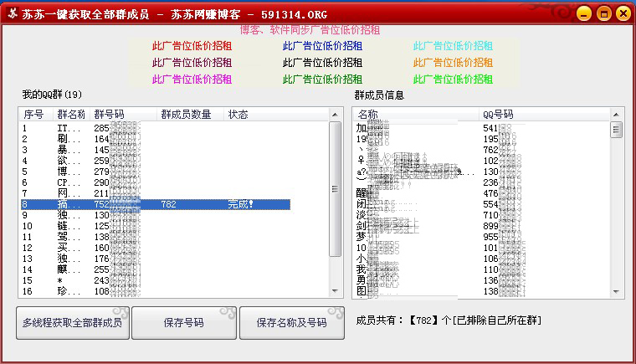Select group row number 8 marked 完成
Viewport: 636px width, 364px height.
pyautogui.click(x=156, y=204)
